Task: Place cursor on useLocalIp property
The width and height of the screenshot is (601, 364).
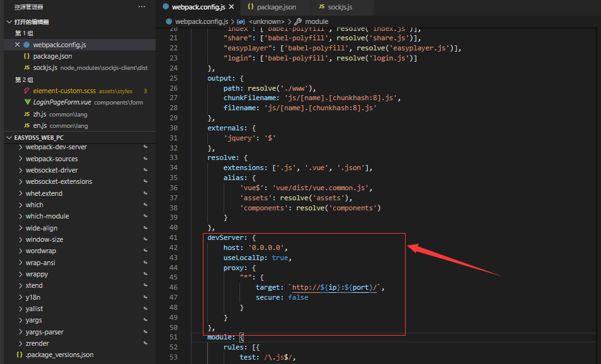Action: (244, 258)
